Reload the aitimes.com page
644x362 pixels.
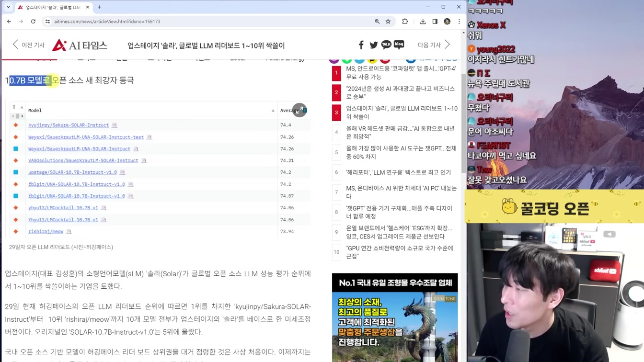point(33,22)
